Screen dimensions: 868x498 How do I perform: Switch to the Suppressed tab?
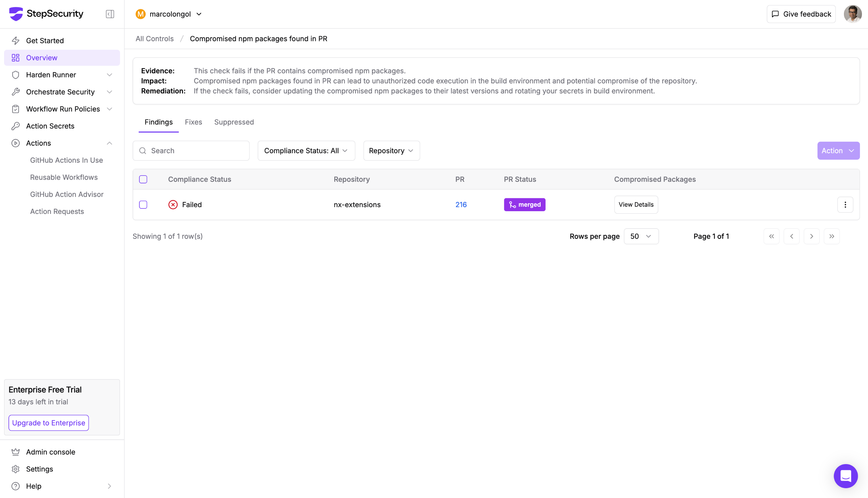pos(234,122)
